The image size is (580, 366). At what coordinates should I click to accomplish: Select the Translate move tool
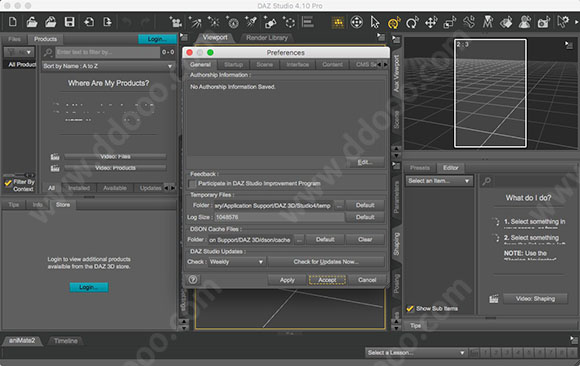click(431, 23)
